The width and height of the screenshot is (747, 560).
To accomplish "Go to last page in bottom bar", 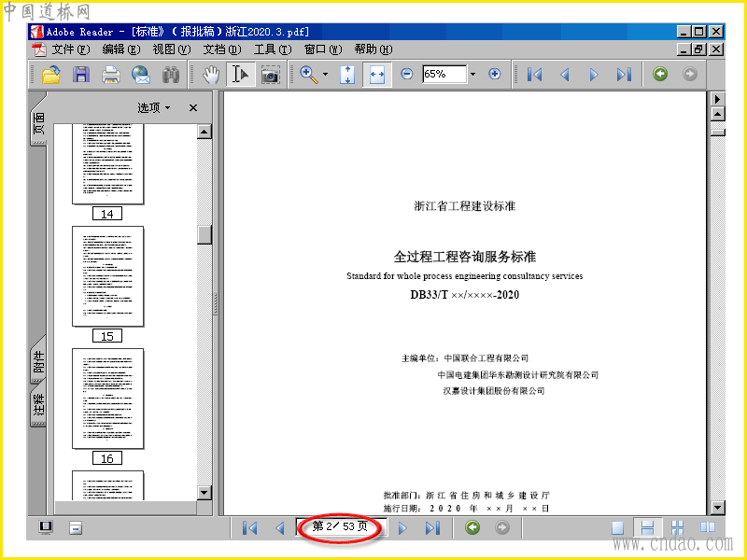I will point(432,528).
